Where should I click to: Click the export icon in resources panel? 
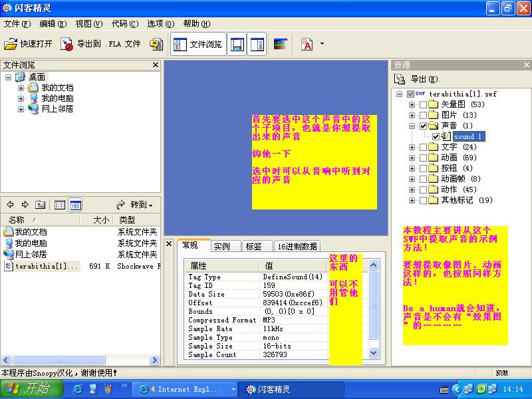pyautogui.click(x=400, y=79)
